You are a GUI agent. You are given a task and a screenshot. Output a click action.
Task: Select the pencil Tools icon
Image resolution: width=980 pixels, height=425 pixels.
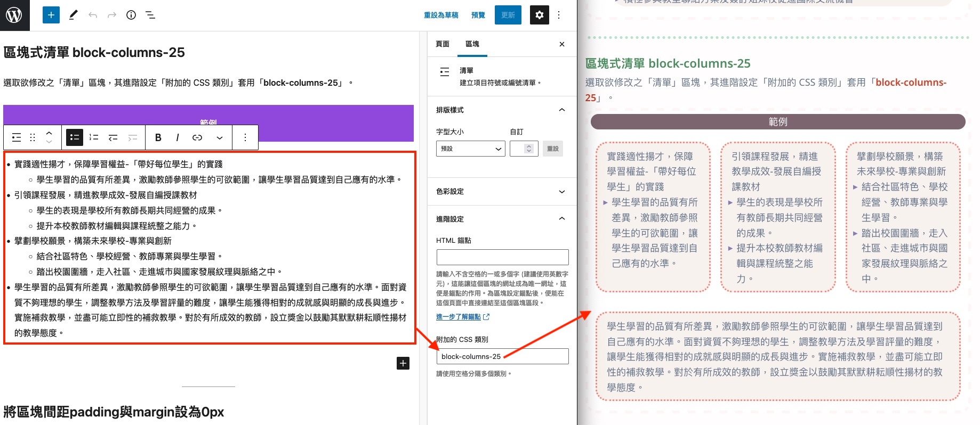point(74,15)
